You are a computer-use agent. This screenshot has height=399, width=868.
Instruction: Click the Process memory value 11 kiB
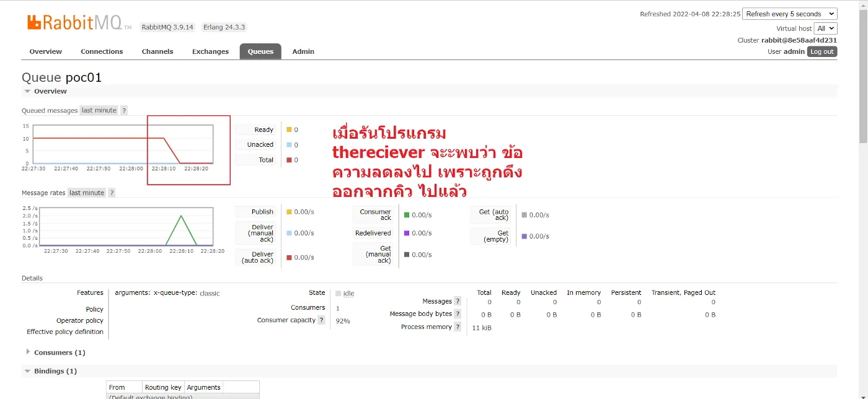click(x=482, y=328)
